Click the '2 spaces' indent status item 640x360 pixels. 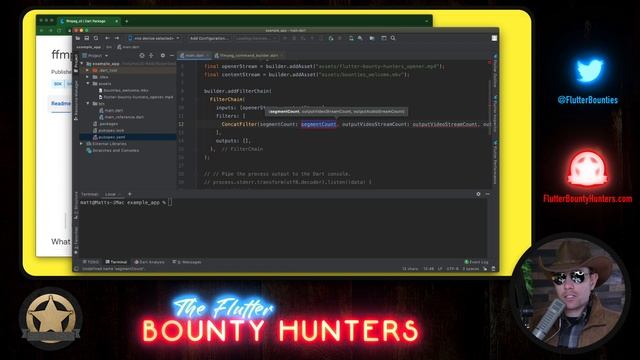(471, 269)
